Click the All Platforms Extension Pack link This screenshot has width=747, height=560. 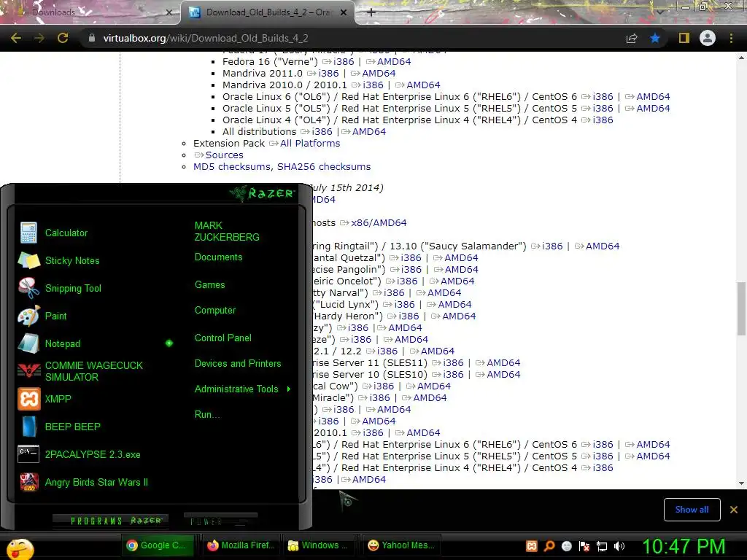point(310,144)
